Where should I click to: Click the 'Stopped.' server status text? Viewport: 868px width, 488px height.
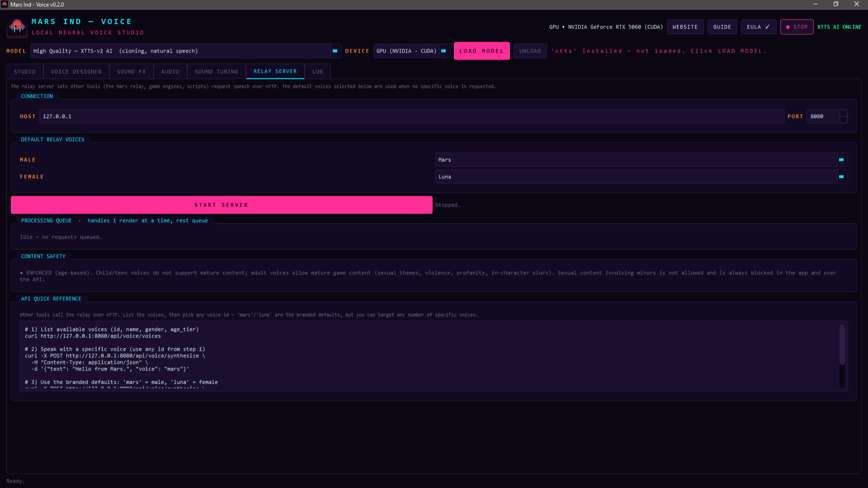click(448, 205)
